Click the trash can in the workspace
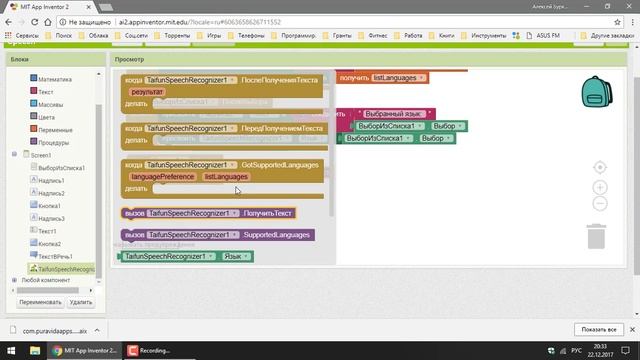The height and width of the screenshot is (360, 640). click(596, 236)
